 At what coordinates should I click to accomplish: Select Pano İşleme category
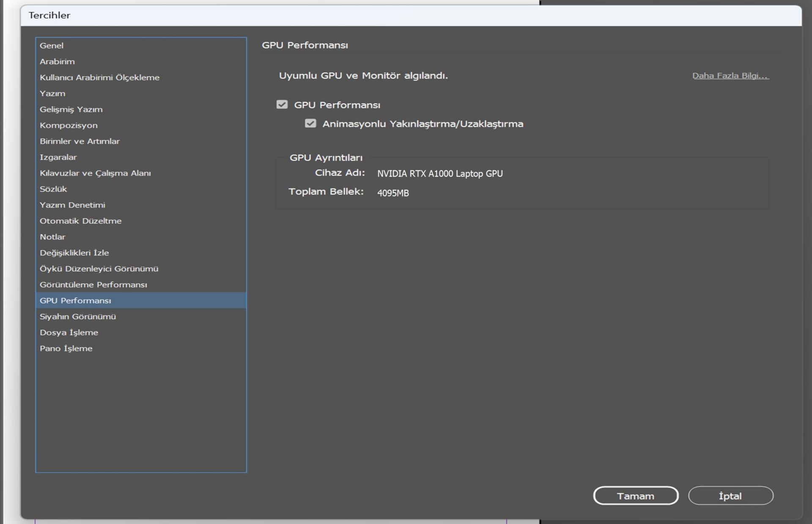(66, 348)
